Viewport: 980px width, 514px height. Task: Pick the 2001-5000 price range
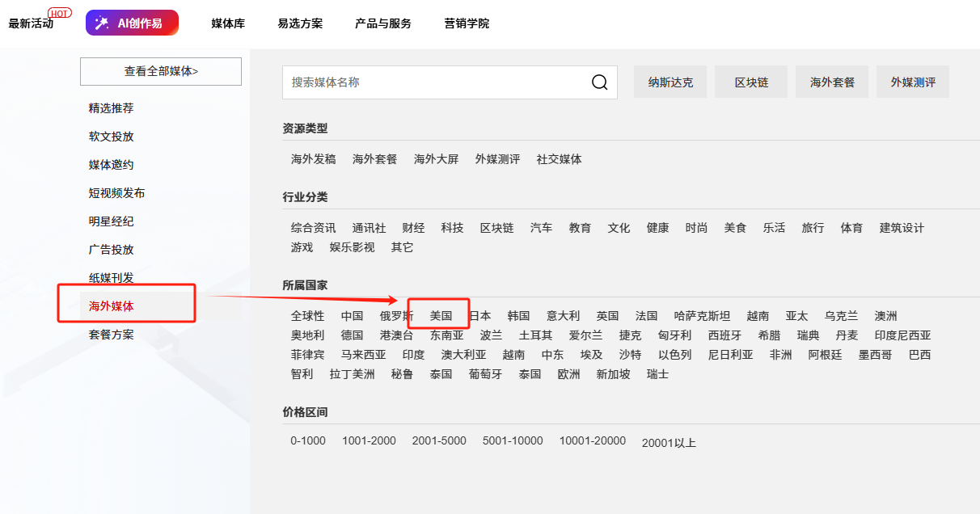tap(439, 441)
